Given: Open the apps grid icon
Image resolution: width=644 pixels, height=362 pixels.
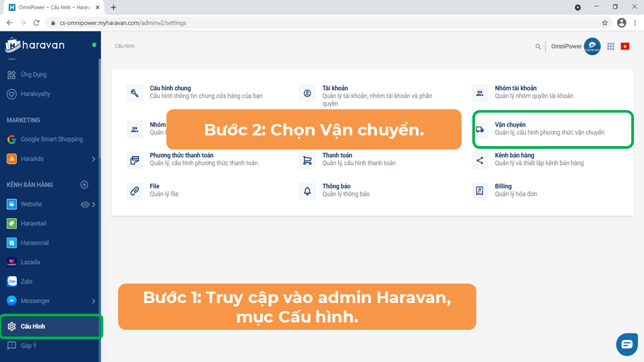Looking at the screenshot, I should (x=610, y=46).
